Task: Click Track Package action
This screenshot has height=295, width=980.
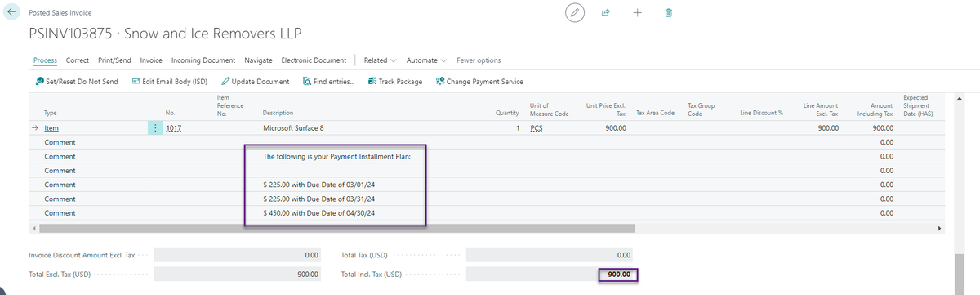Action: point(394,82)
